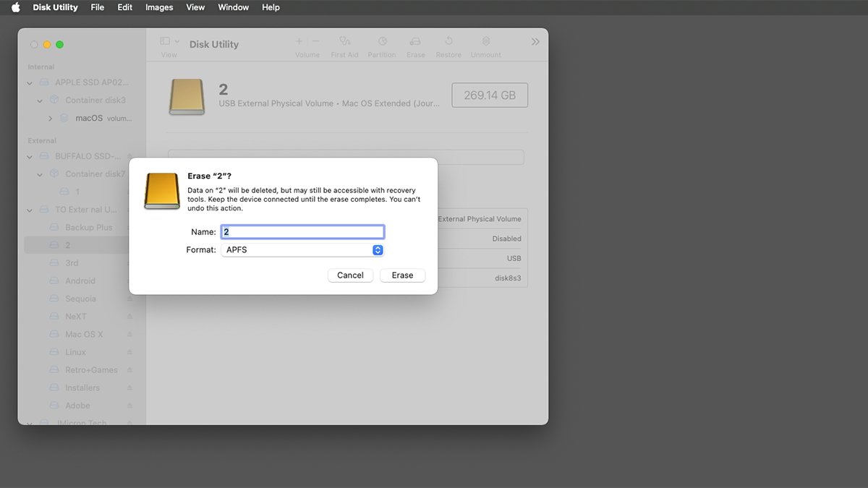Open the Images menu
The height and width of the screenshot is (488, 868).
pos(159,7)
